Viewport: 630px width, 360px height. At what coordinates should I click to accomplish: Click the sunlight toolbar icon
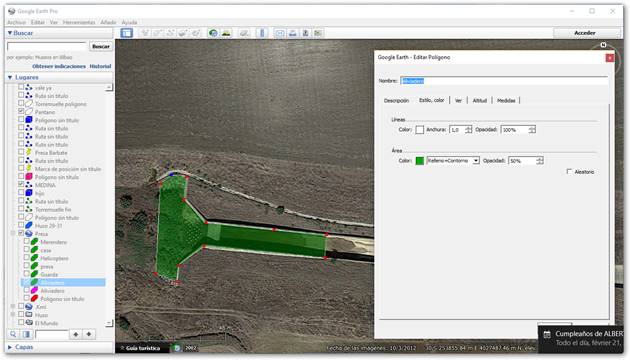click(x=226, y=33)
